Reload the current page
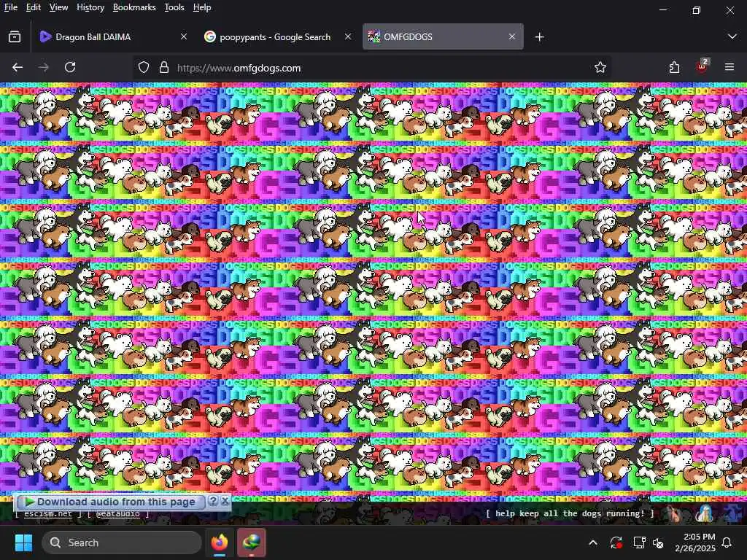The image size is (747, 560). [x=70, y=68]
